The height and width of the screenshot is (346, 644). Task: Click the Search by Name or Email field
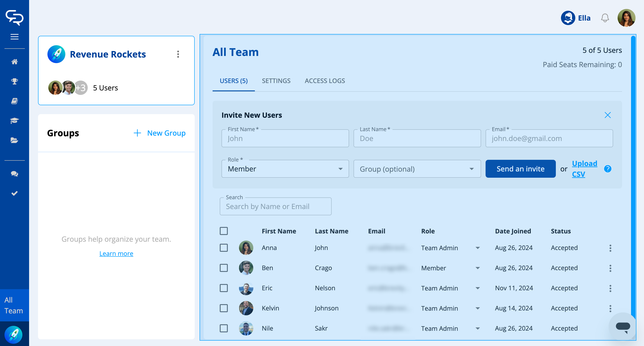tap(275, 207)
